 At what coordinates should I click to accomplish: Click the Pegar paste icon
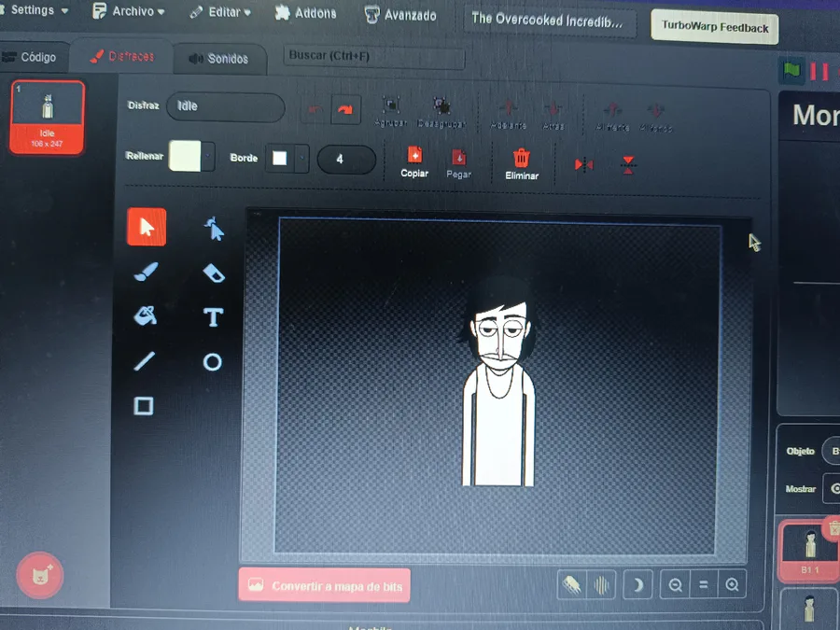tap(458, 157)
